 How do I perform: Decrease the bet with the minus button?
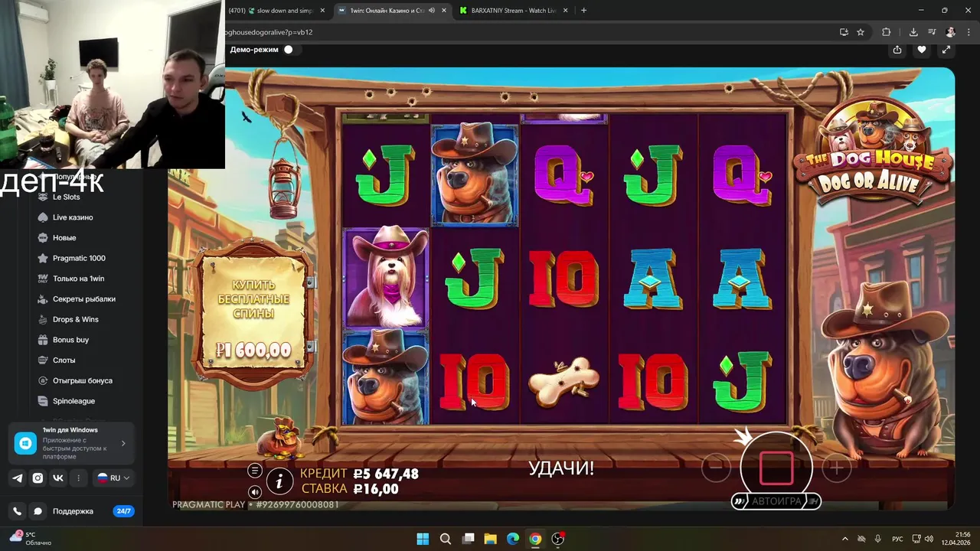pyautogui.click(x=716, y=468)
